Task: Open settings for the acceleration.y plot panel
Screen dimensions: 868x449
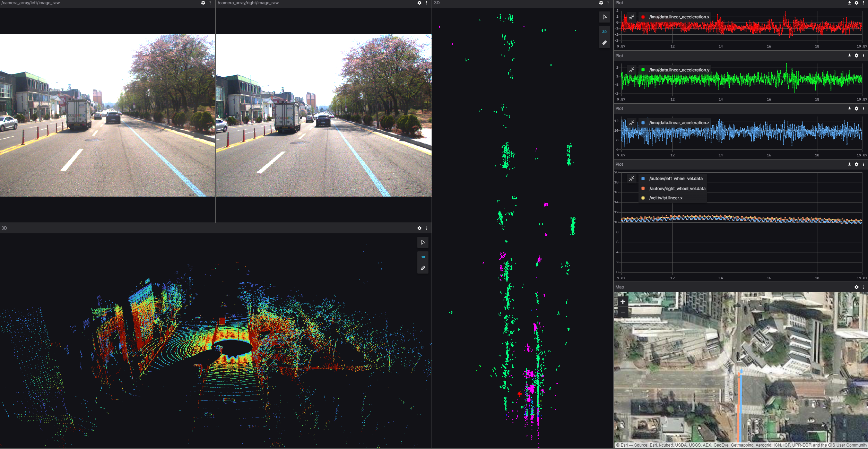Action: pos(857,55)
